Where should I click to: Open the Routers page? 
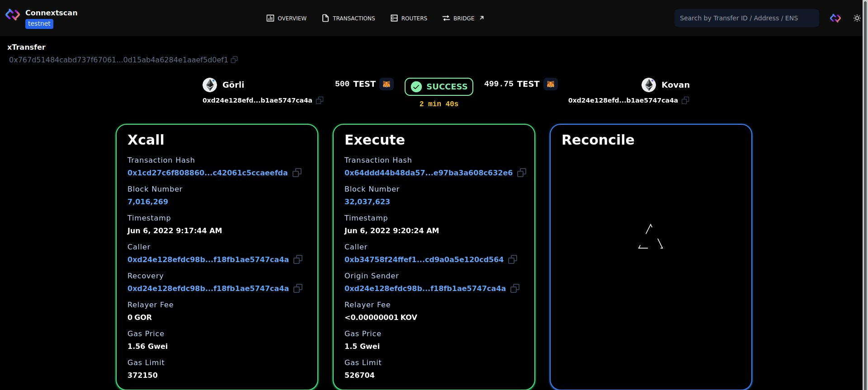tap(409, 18)
